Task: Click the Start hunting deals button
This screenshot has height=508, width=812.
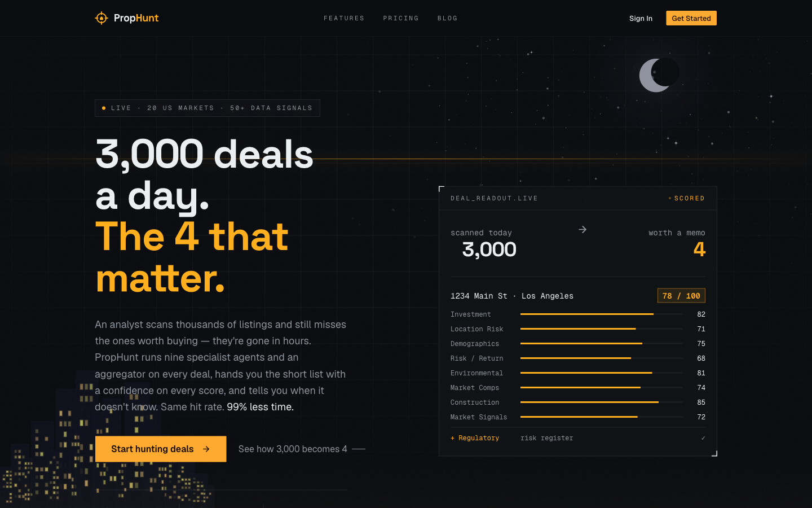Action: click(161, 449)
